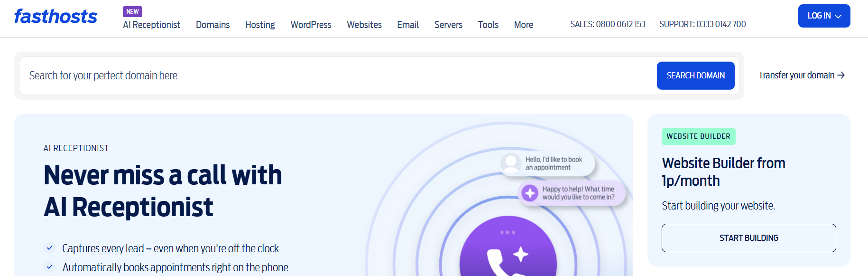Expand the More menu
Screen dimensions: 868x276
click(x=524, y=25)
